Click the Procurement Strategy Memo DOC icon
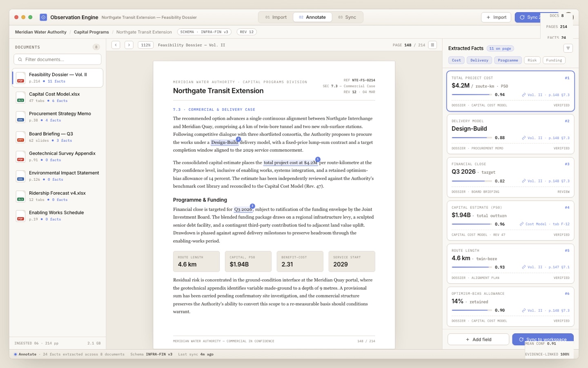 point(20,117)
